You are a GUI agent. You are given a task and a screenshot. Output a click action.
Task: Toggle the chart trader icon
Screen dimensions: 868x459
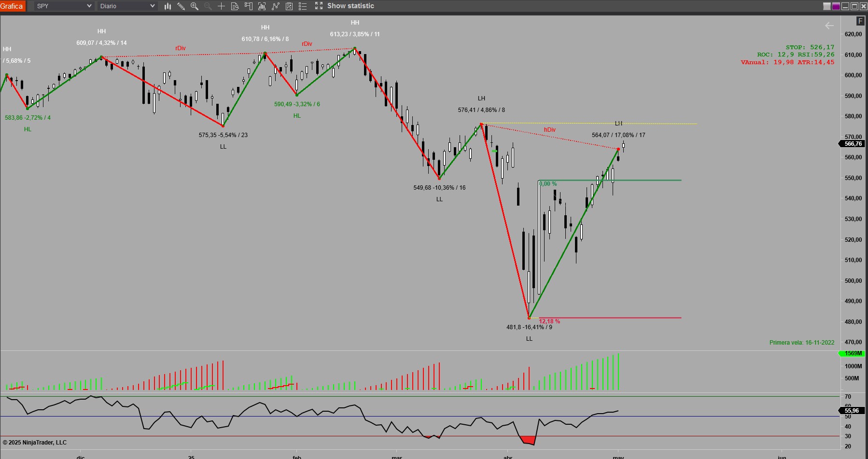coord(248,6)
